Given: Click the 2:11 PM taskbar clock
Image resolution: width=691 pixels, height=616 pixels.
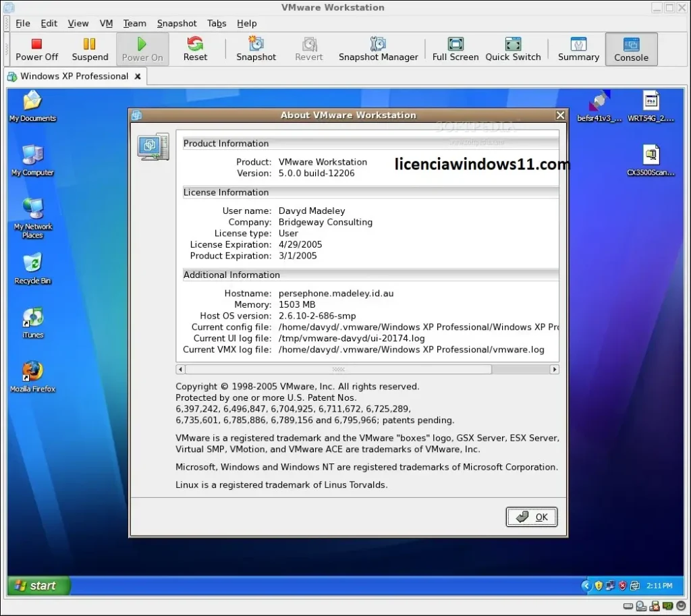Looking at the screenshot, I should pyautogui.click(x=659, y=586).
